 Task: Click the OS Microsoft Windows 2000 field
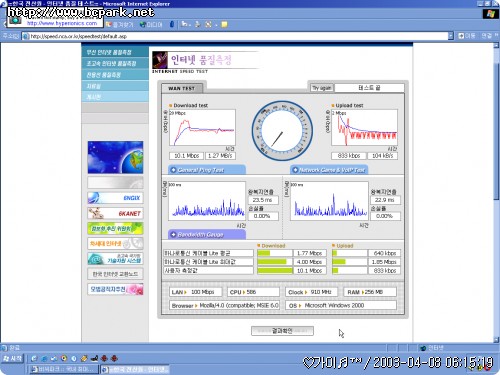pyautogui.click(x=341, y=305)
